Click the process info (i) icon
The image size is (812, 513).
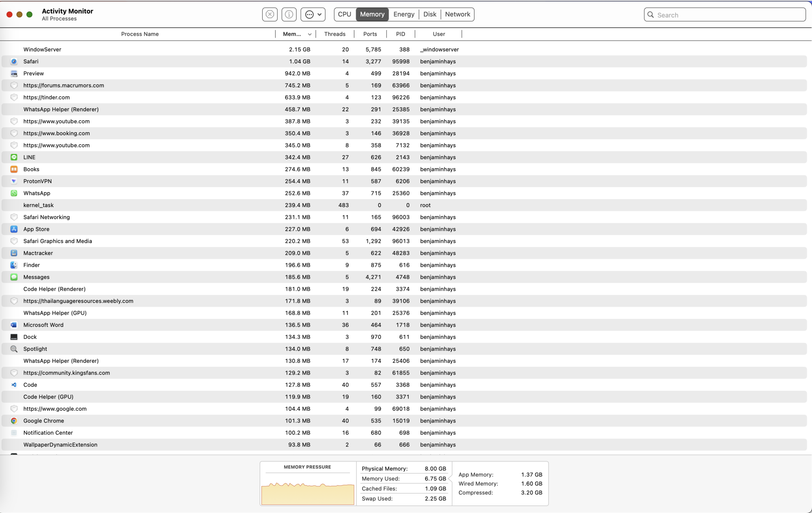(289, 15)
